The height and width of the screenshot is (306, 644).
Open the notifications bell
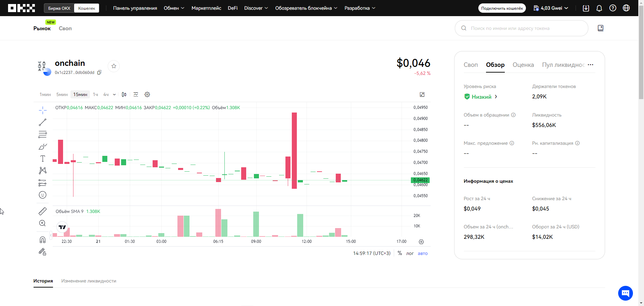[x=599, y=8]
